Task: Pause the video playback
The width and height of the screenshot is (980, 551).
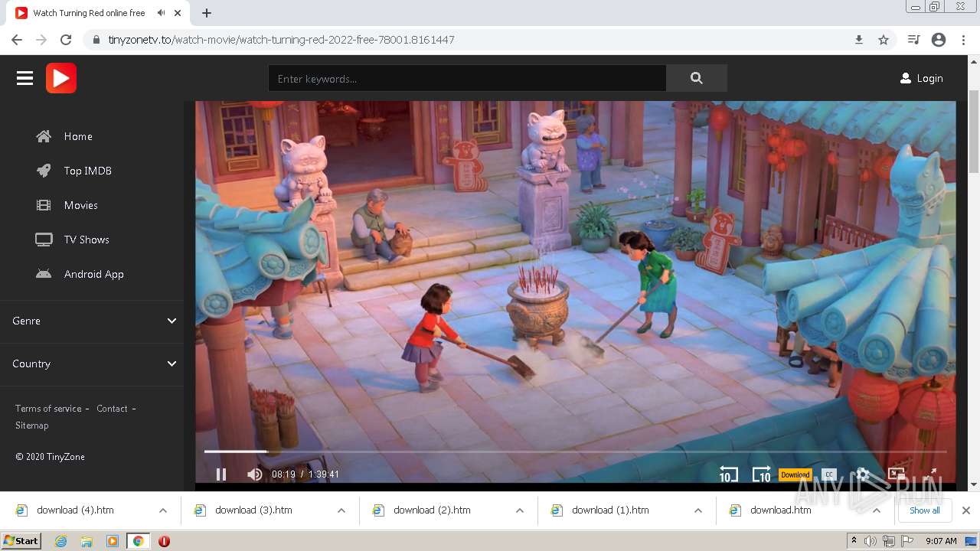Action: (221, 474)
